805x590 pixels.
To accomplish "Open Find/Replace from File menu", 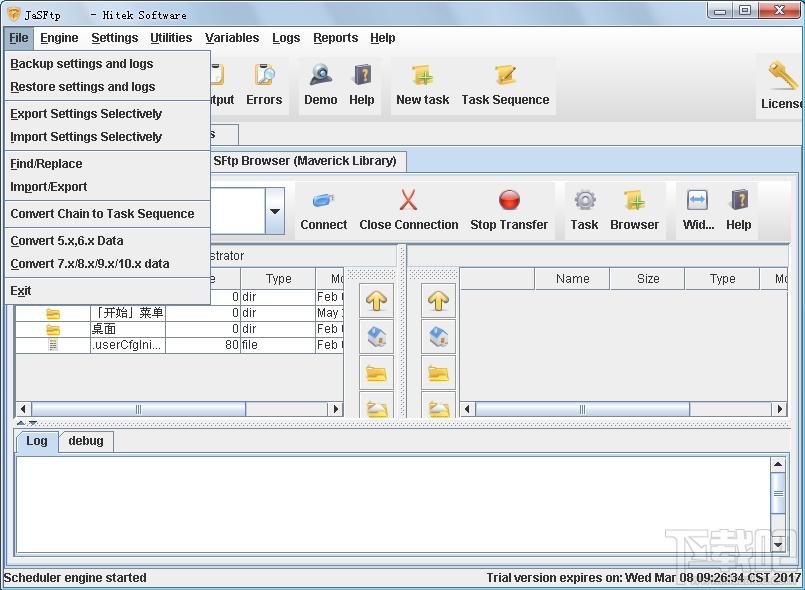I will [107, 164].
